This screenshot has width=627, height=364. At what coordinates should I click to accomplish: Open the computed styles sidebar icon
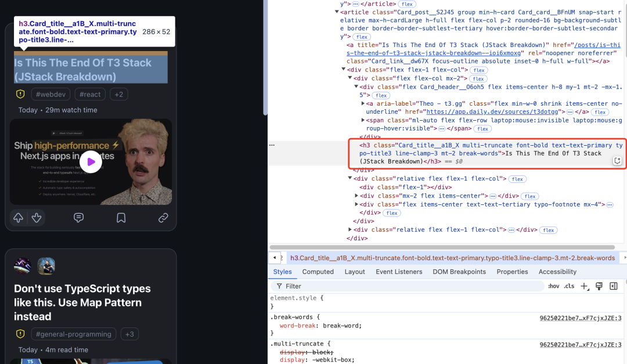pos(614,286)
